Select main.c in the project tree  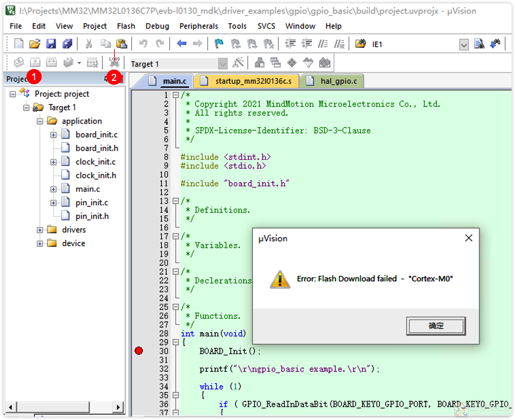click(x=88, y=189)
